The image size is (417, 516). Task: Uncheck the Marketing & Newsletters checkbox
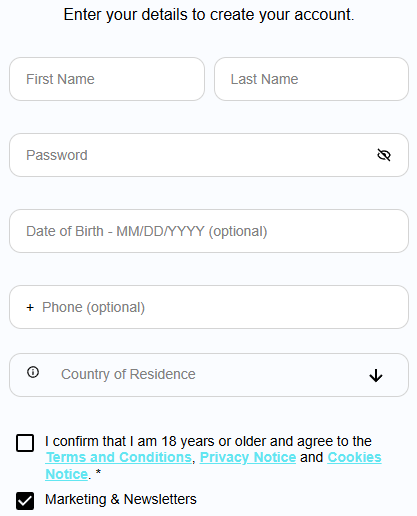coord(25,501)
